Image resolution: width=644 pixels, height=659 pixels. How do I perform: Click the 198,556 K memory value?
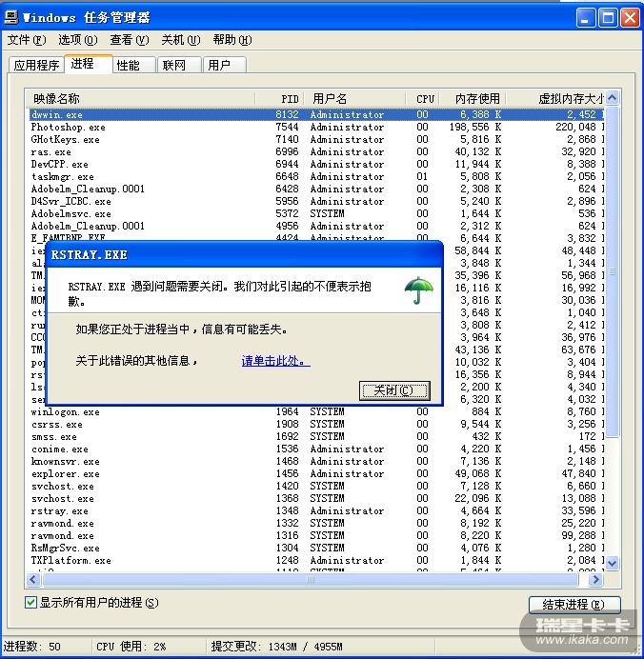click(x=475, y=127)
